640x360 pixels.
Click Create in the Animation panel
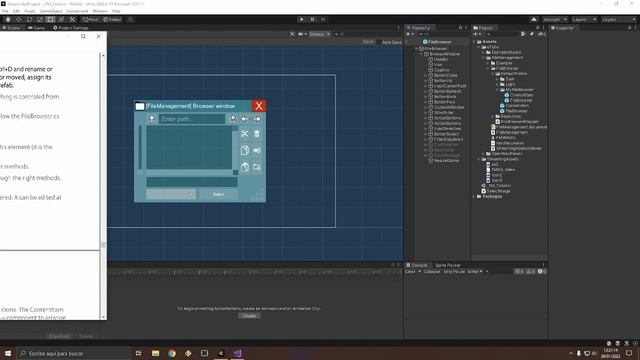pos(249,316)
